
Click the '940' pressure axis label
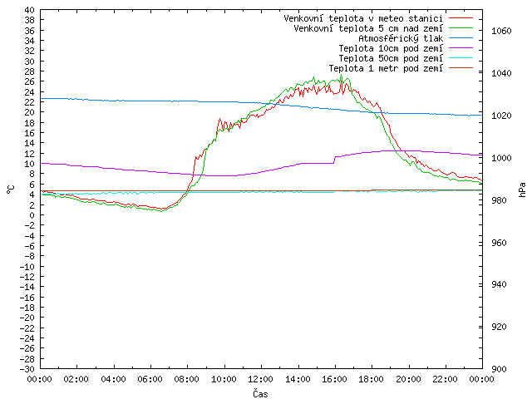499,284
